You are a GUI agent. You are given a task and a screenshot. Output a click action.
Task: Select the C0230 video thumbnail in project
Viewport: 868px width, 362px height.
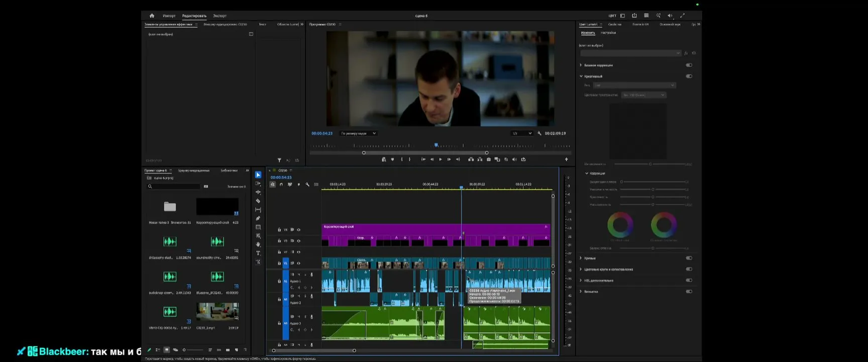(218, 312)
